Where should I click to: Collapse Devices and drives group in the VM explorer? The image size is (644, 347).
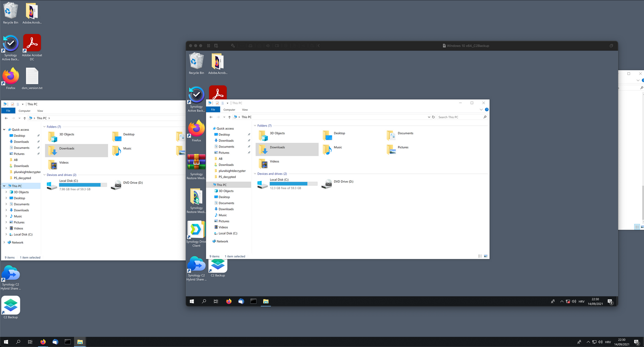pos(255,174)
